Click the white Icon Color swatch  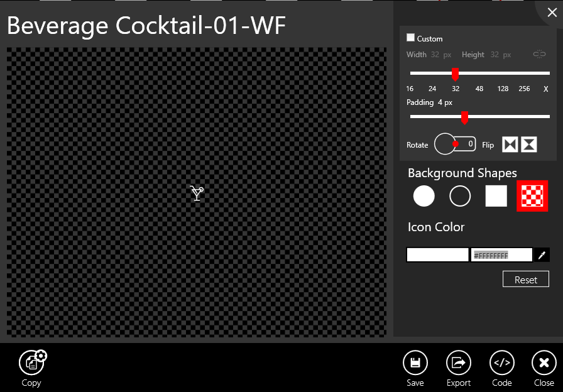[437, 255]
